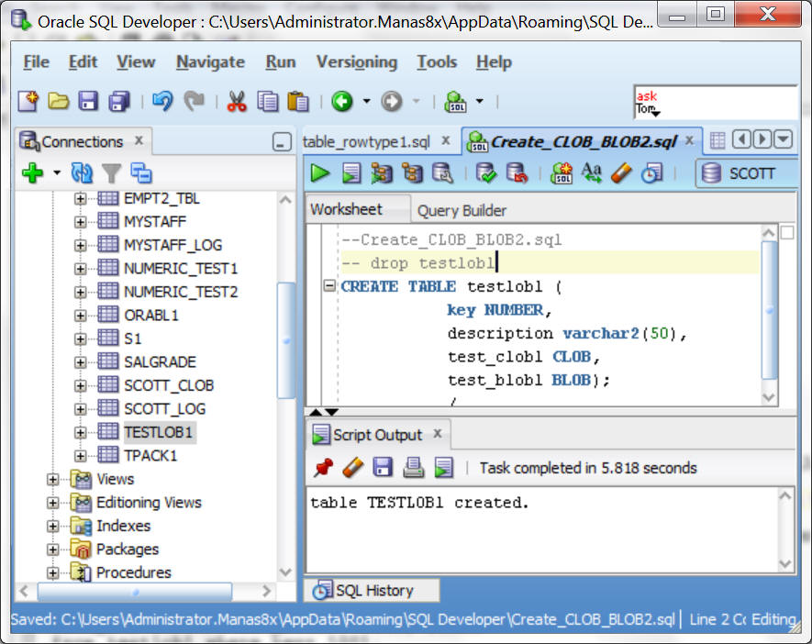This screenshot has width=812, height=644.
Task: Click the Save All icon
Action: (x=119, y=101)
